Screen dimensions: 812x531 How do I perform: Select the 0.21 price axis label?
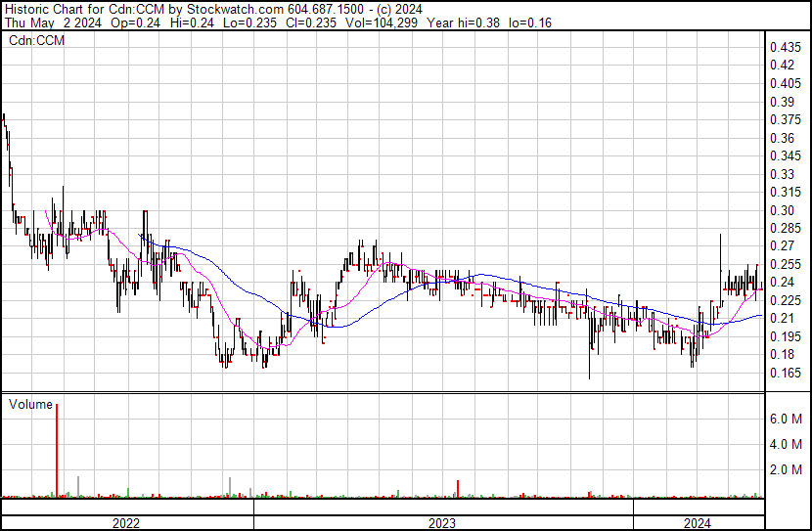[782, 318]
